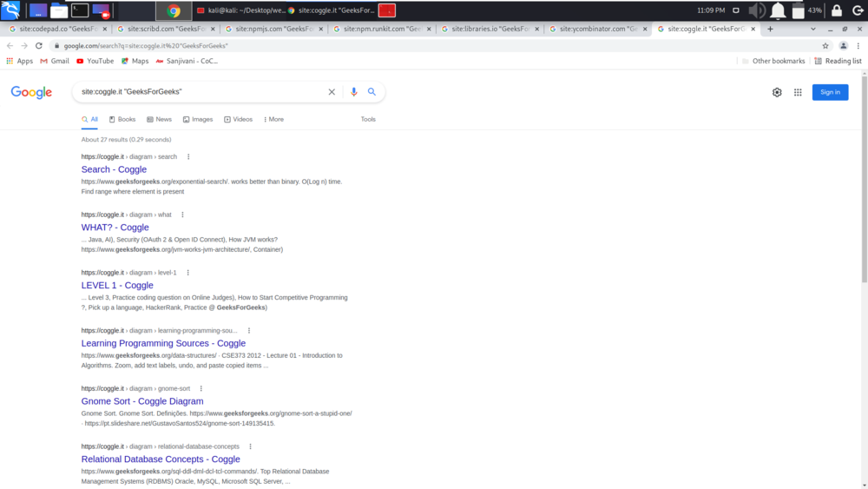Bookmark this page with the star icon

825,46
